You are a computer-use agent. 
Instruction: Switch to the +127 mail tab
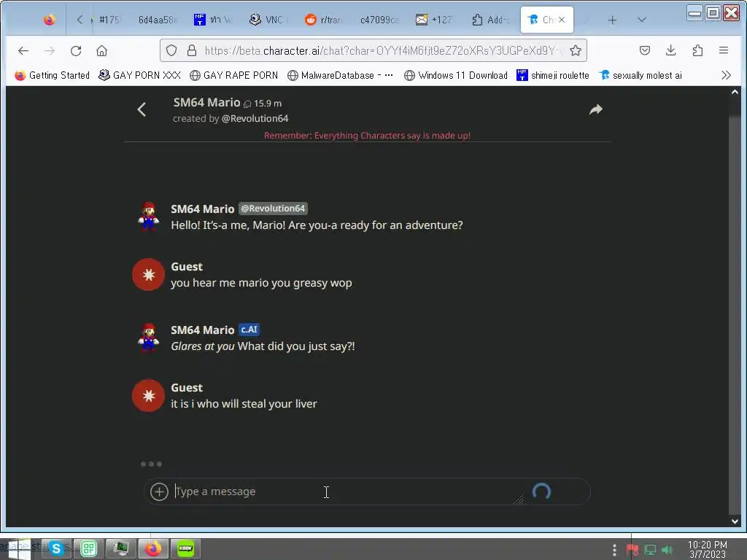(x=436, y=20)
